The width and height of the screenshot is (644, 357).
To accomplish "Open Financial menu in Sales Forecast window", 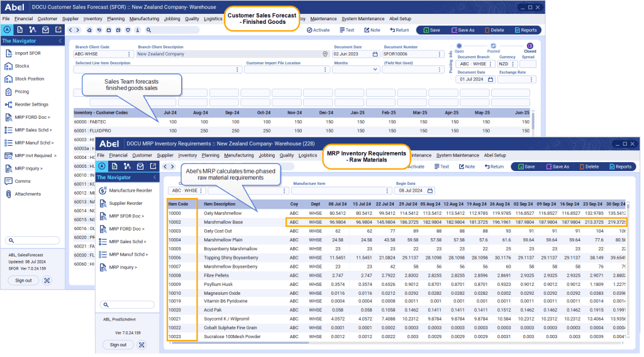I will pyautogui.click(x=24, y=19).
